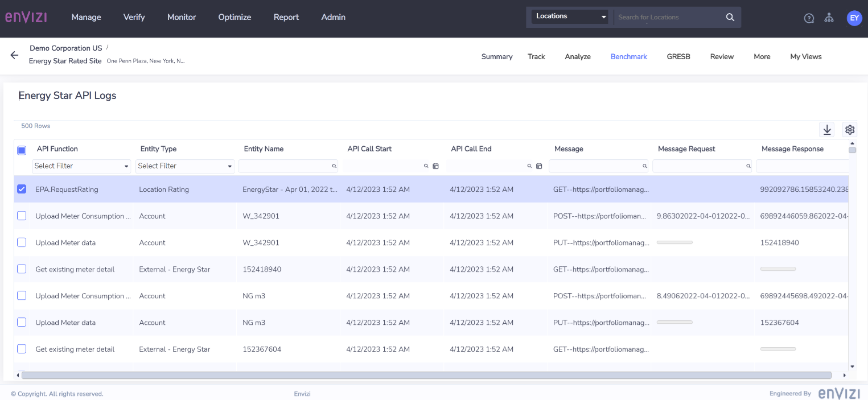Open the Manage menu
Image resolution: width=868 pixels, height=400 pixels.
(x=87, y=17)
